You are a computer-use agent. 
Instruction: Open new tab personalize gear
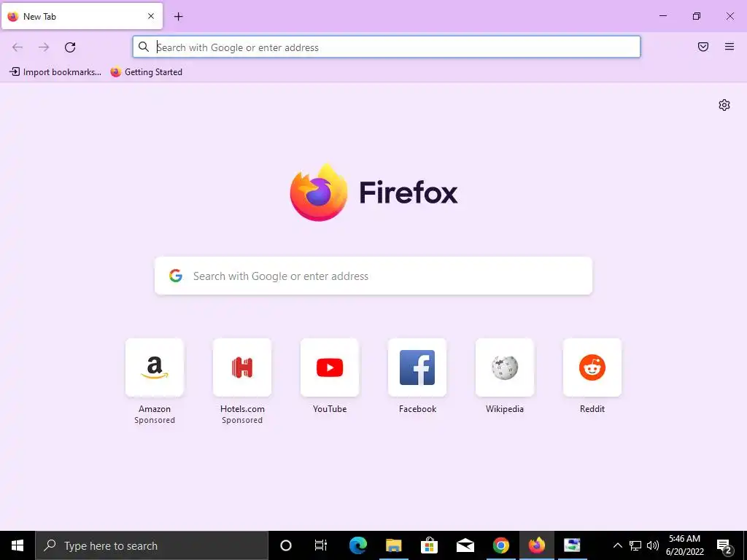[724, 105]
